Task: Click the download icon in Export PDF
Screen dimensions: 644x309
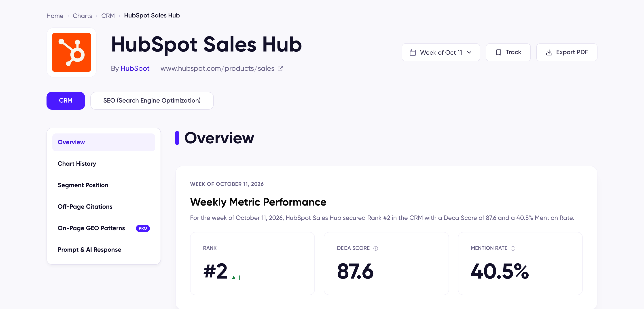Action: (x=549, y=52)
